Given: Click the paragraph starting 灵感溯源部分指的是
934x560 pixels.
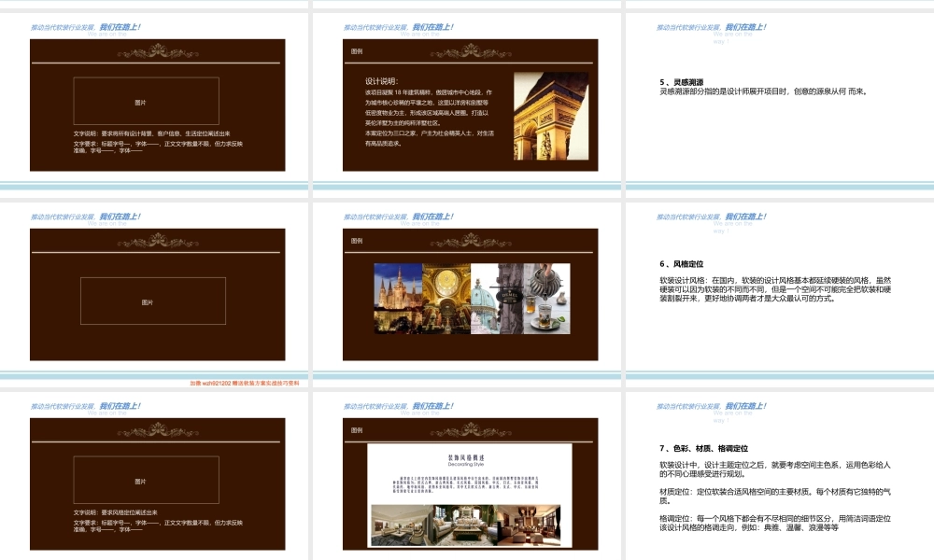Looking at the screenshot, I should pos(764,91).
